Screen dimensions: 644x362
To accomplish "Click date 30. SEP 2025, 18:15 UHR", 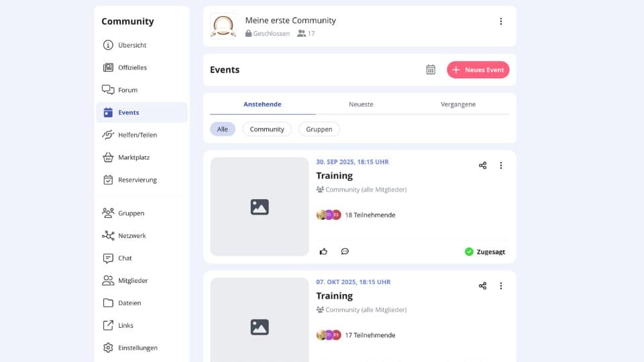I will coord(352,162).
